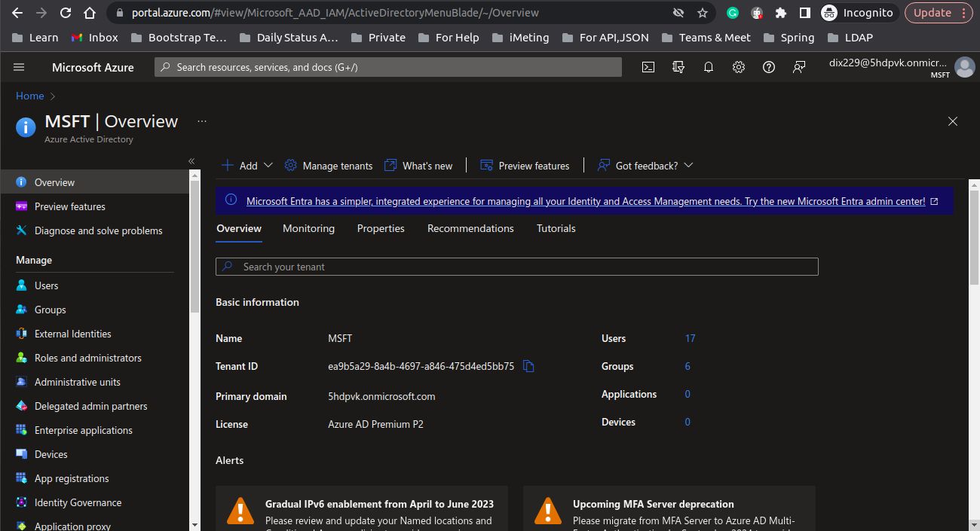The width and height of the screenshot is (980, 531).
Task: Open the Inbox bookmark
Action: click(94, 37)
